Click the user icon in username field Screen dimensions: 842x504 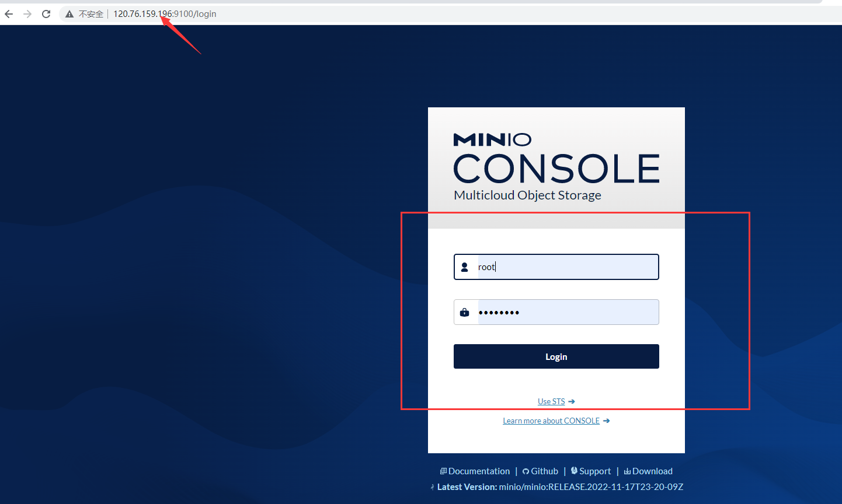(465, 267)
